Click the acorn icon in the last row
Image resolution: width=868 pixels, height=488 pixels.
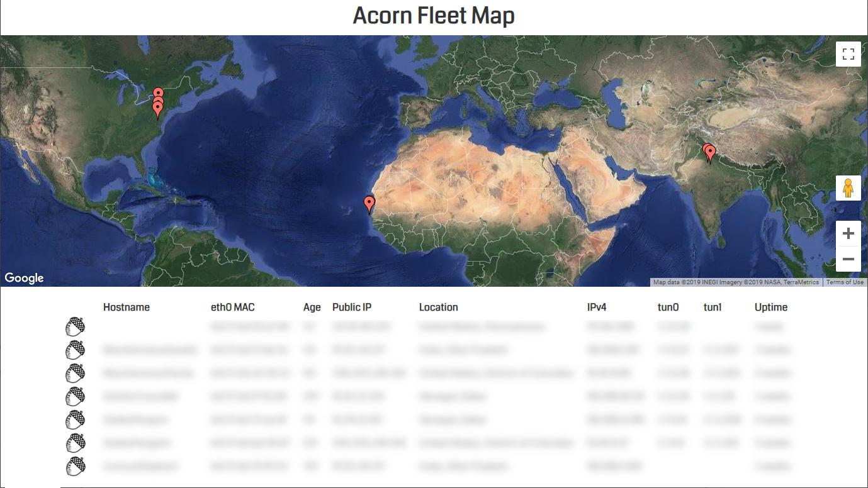click(x=76, y=467)
